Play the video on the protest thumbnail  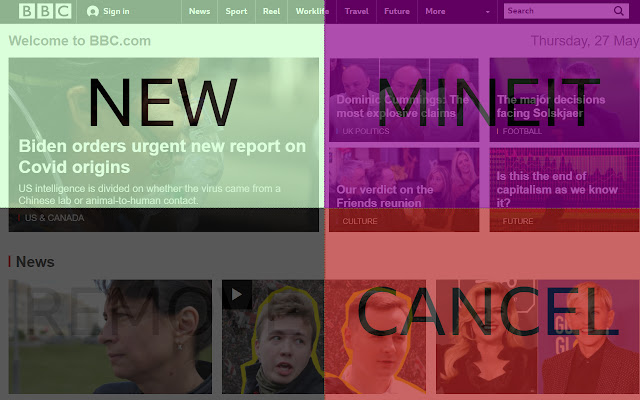(x=237, y=294)
